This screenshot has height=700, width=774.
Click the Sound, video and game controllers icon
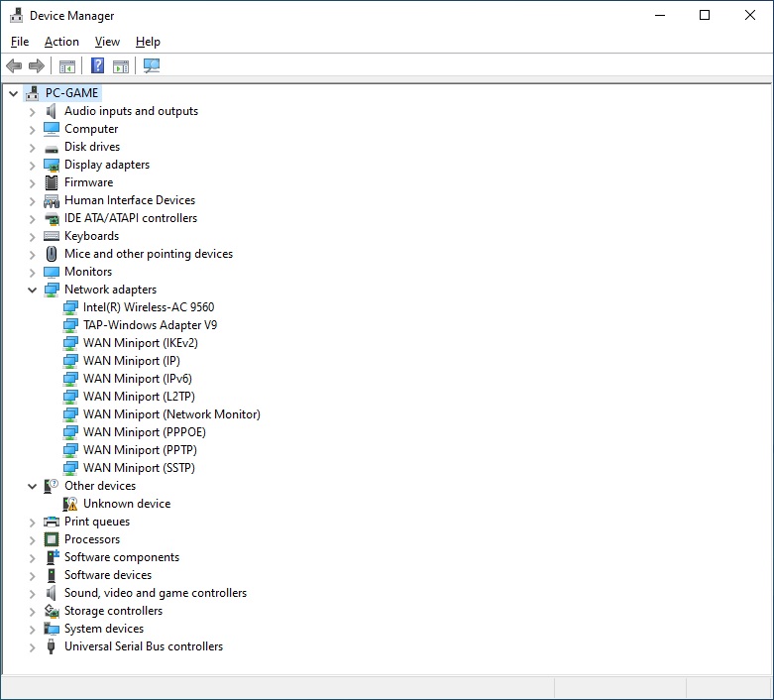pos(52,593)
